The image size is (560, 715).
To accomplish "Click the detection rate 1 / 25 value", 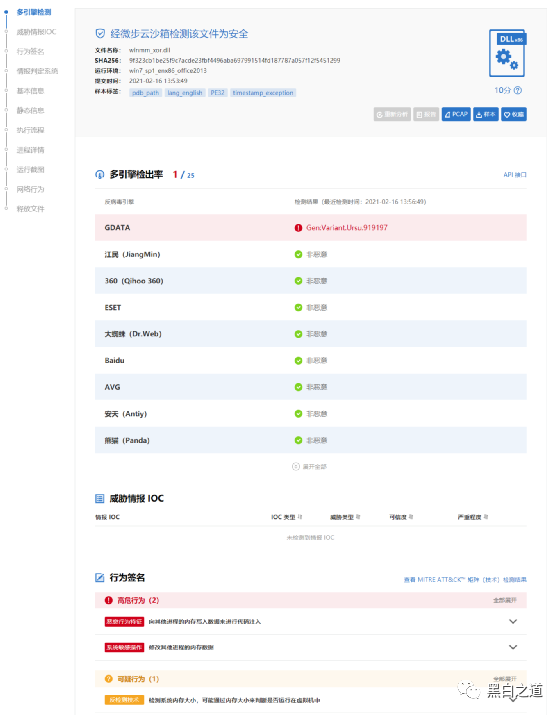I will [x=184, y=175].
